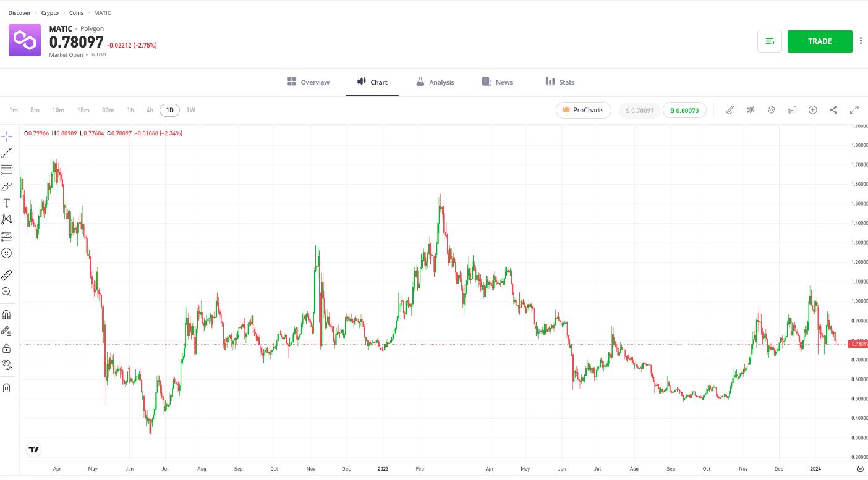
Task: Set the 30m timeframe
Action: (108, 111)
